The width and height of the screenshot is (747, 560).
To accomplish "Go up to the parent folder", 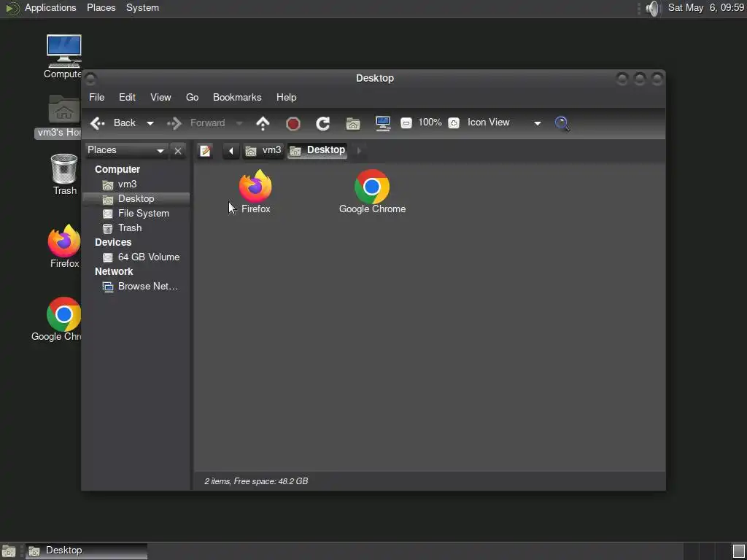I will (x=263, y=123).
